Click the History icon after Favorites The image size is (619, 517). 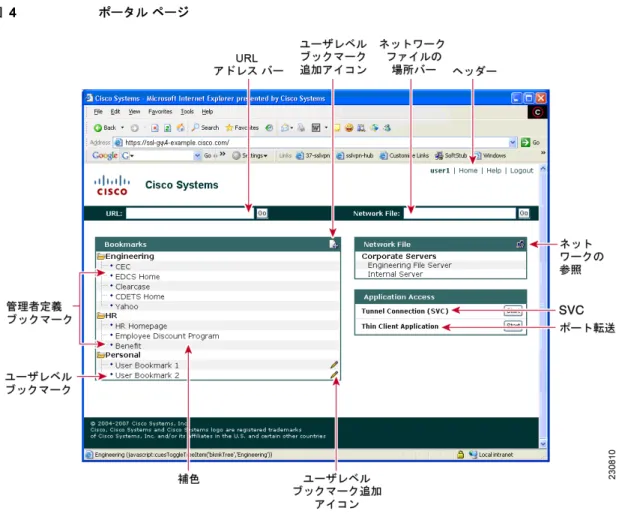coord(269,127)
